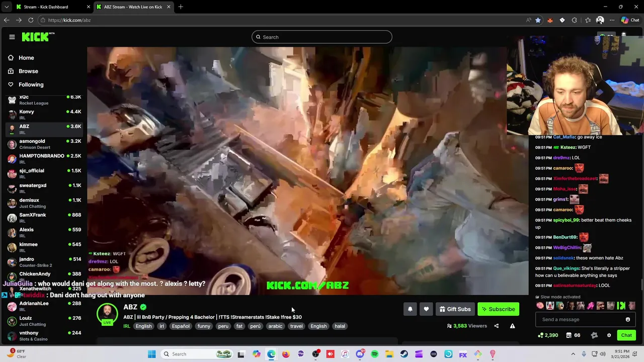Click the first pink face emote
644x362 pixels.
540,306
